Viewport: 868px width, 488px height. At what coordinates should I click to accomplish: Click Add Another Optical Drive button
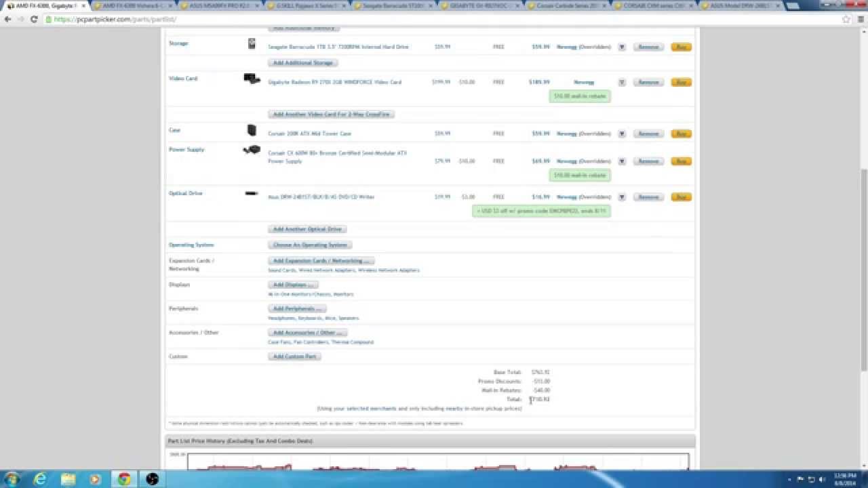307,229
